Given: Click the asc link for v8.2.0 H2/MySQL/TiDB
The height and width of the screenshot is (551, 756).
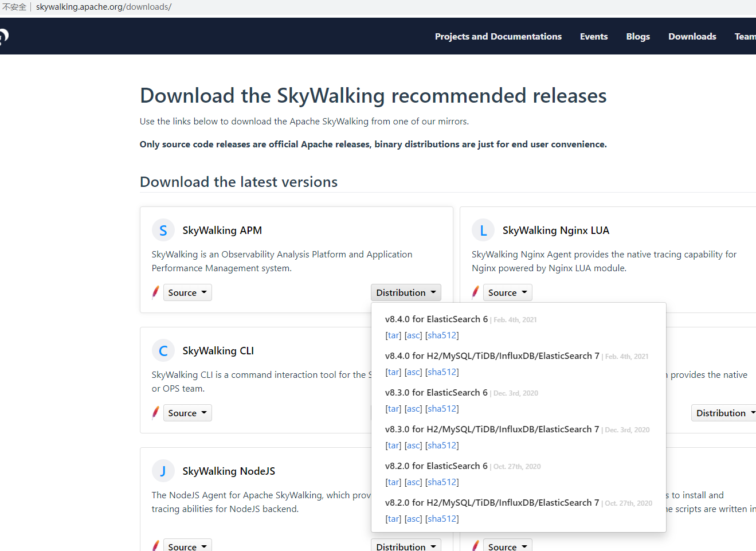Looking at the screenshot, I should [413, 518].
